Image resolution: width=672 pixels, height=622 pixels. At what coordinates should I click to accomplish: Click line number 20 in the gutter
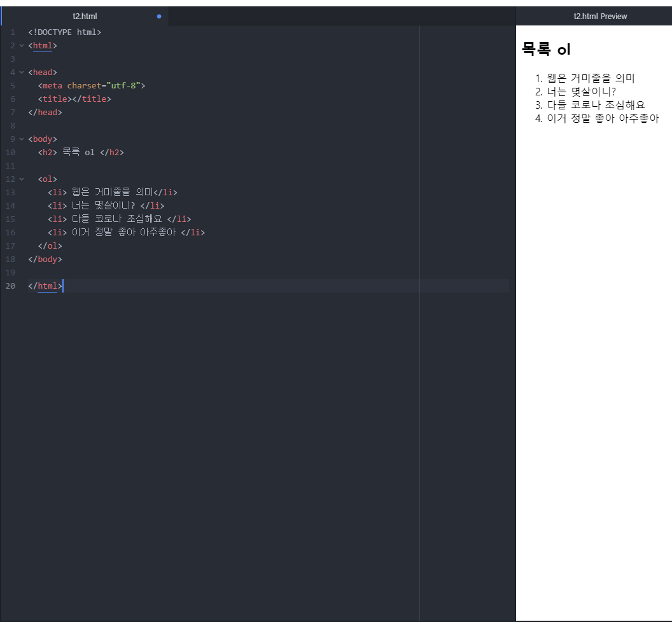tap(10, 286)
